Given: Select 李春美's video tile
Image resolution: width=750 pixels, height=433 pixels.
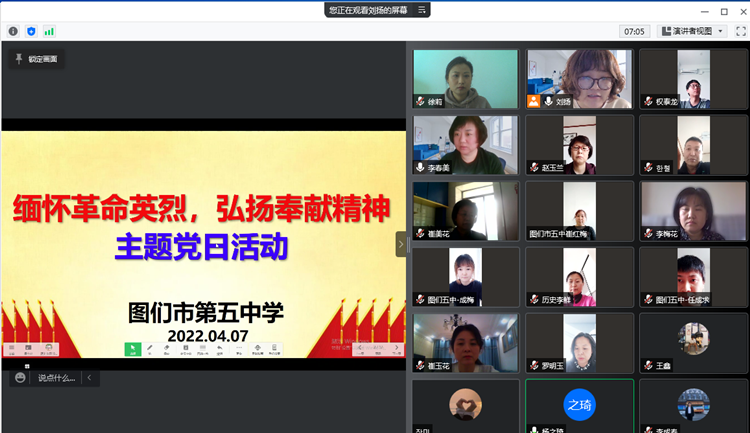Looking at the screenshot, I should coord(465,145).
